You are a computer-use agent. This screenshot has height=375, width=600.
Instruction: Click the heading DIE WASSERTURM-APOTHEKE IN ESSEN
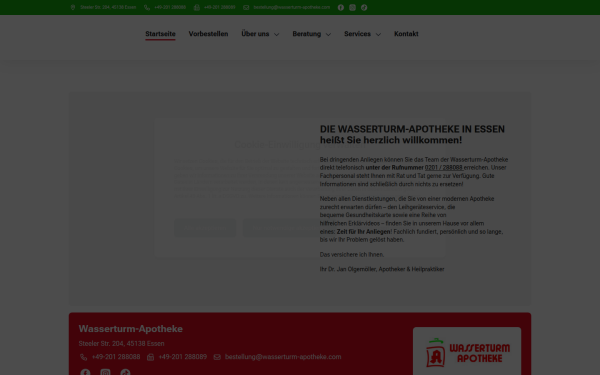tap(412, 129)
